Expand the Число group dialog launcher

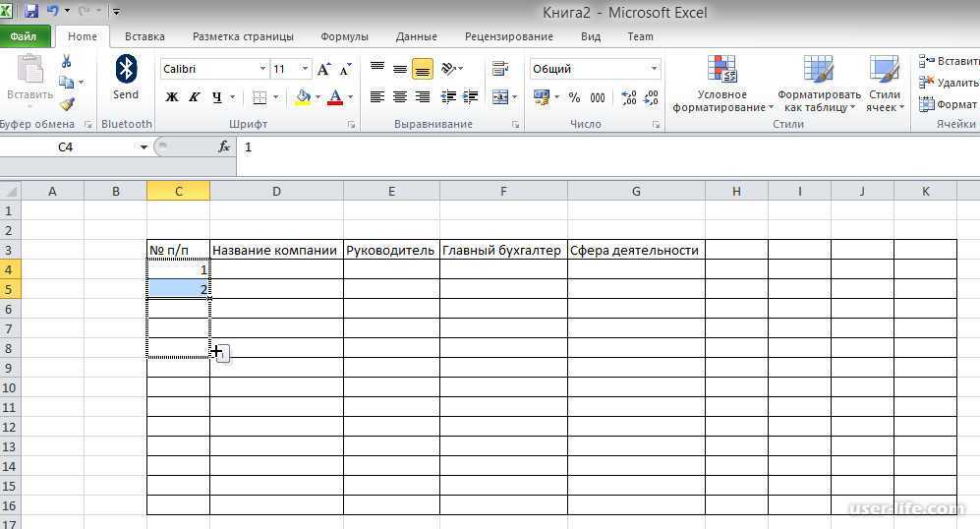coord(657,125)
